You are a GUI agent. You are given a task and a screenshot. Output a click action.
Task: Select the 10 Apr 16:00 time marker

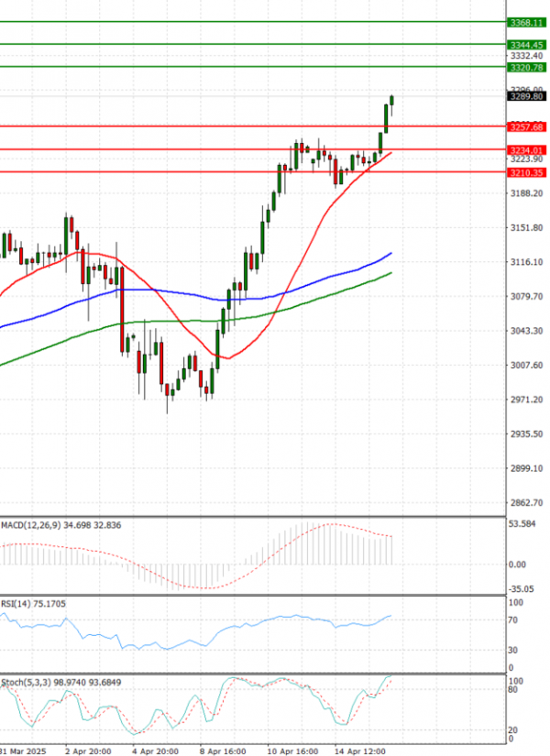point(294,750)
